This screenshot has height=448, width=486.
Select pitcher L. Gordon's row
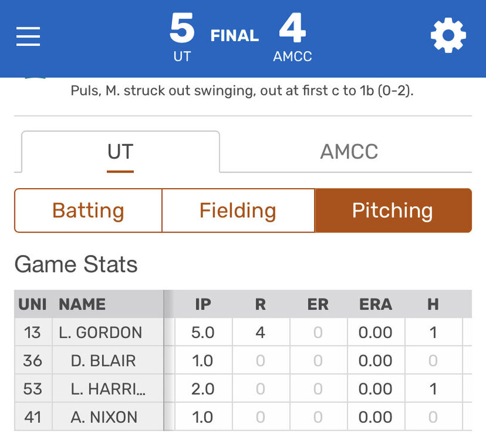(x=101, y=332)
